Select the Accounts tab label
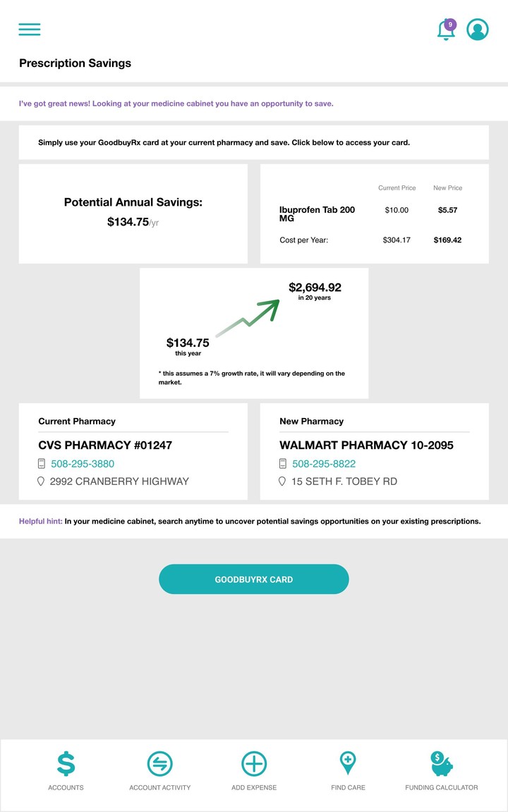Screen dimensions: 508x812 coord(66,787)
